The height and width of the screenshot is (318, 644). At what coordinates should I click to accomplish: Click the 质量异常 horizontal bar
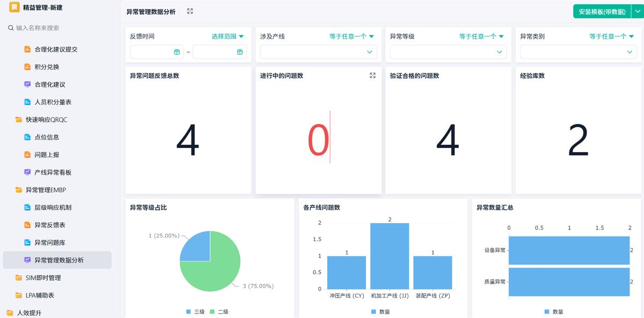[x=569, y=282]
